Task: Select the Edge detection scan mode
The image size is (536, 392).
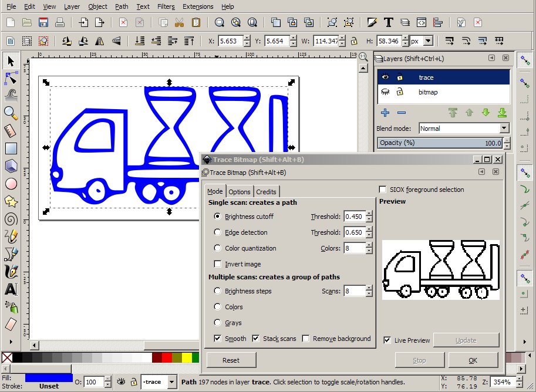Action: [x=217, y=232]
